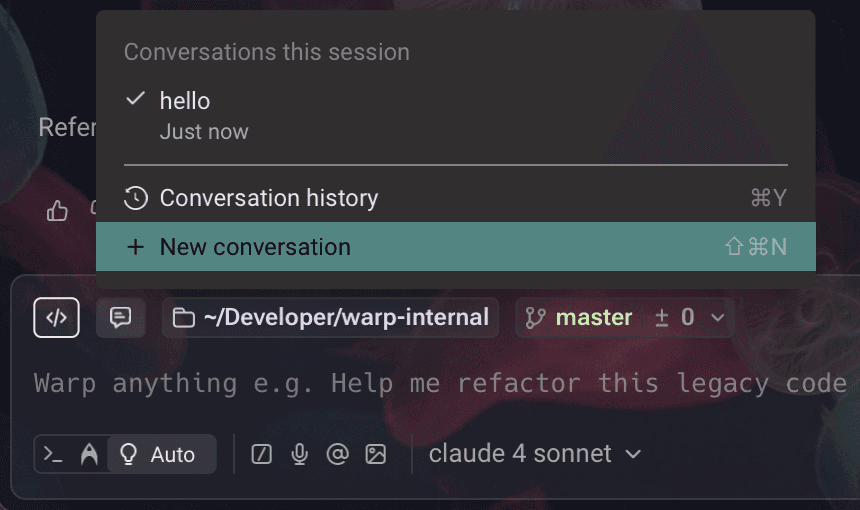Select the checked "hello" conversation

tap(185, 101)
